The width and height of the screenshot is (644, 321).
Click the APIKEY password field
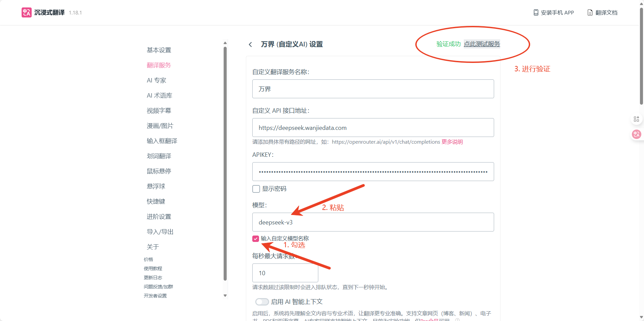[x=373, y=172]
